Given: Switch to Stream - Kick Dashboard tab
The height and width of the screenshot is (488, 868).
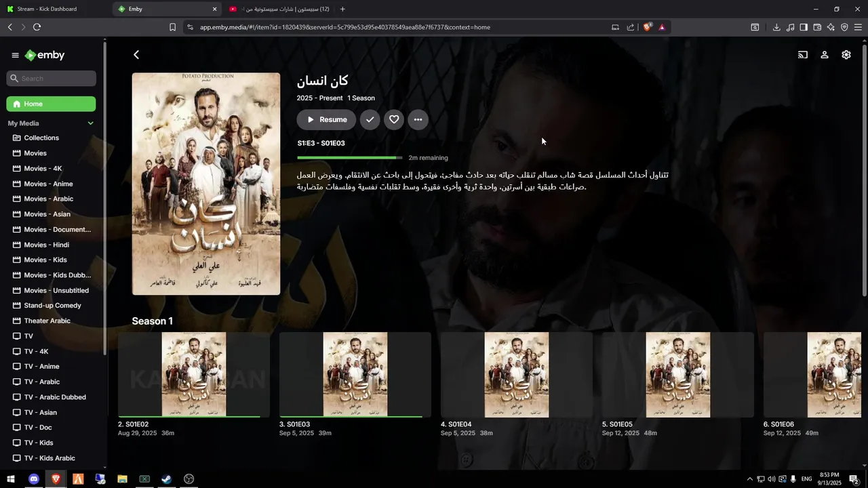Looking at the screenshot, I should pos(56,9).
